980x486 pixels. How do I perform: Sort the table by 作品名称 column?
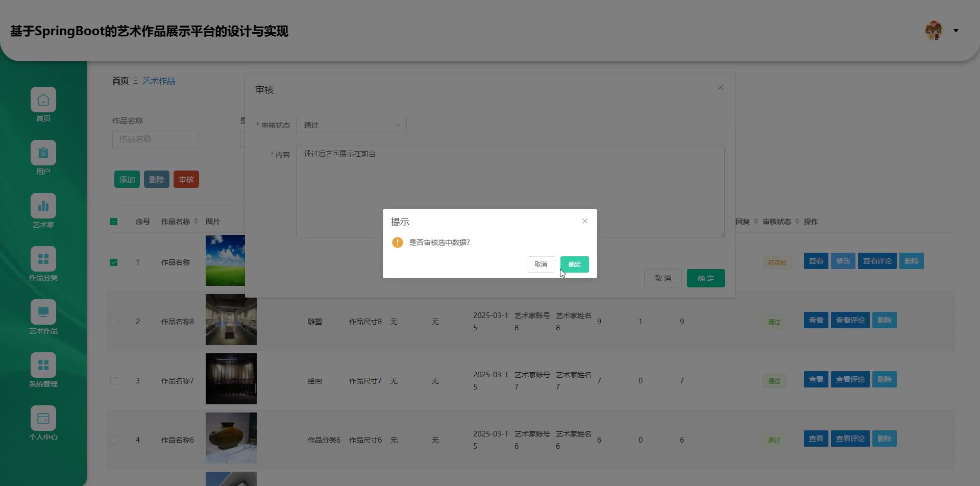(x=196, y=221)
